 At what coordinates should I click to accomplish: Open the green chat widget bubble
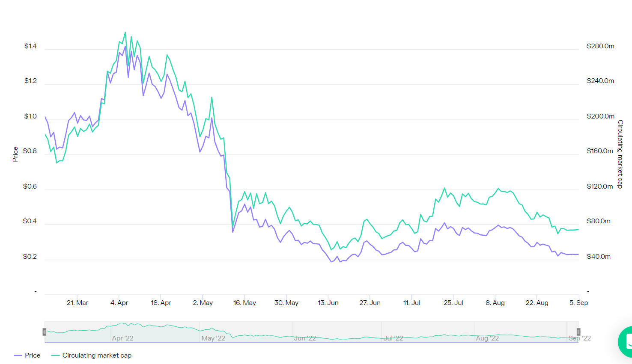point(625,342)
